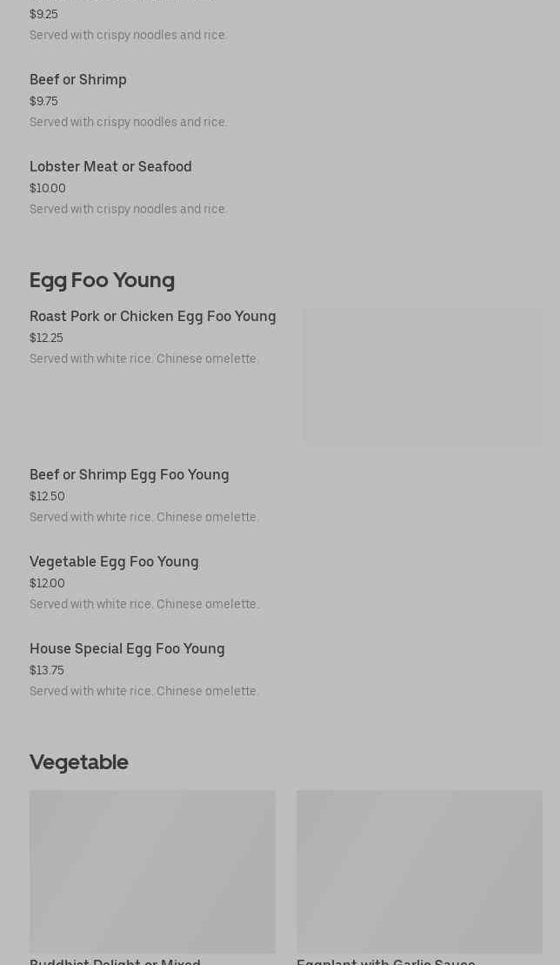Screen dimensions: 560x965
Task: Click the $9.25 price at the top
Action: coord(43,15)
